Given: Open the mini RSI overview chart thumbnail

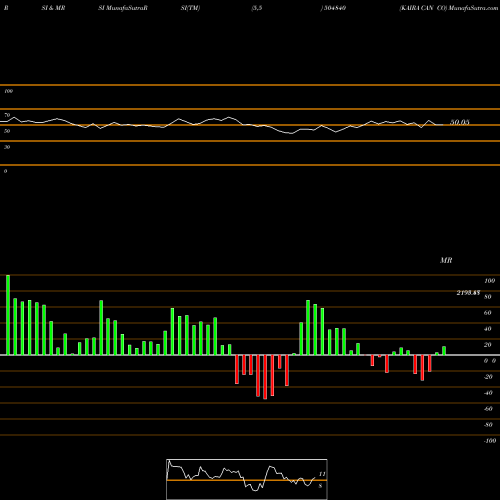Looking at the screenshot, I should coord(247,479).
